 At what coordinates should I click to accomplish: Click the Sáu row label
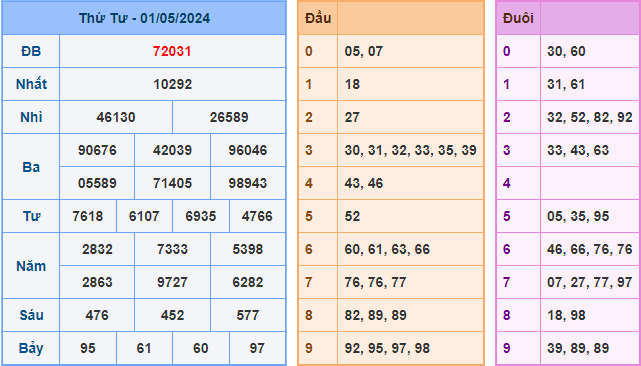pyautogui.click(x=31, y=315)
